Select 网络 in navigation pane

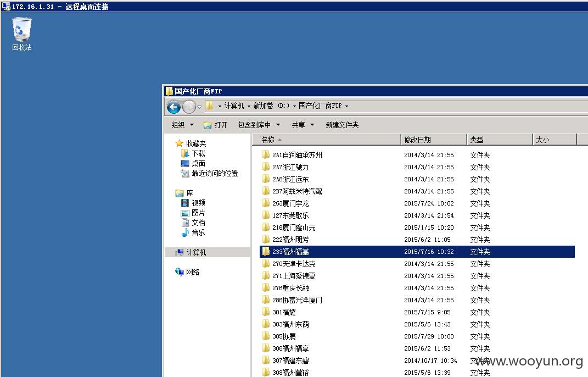pos(188,272)
